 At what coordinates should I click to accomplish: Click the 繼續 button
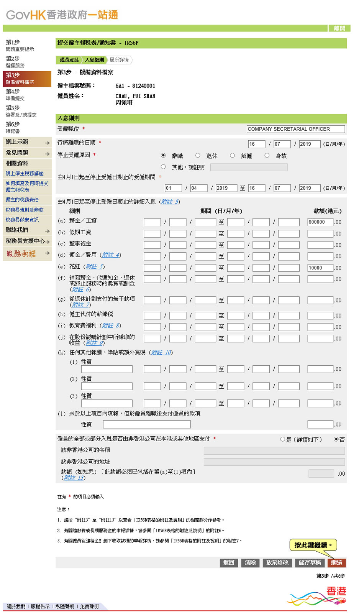click(337, 562)
